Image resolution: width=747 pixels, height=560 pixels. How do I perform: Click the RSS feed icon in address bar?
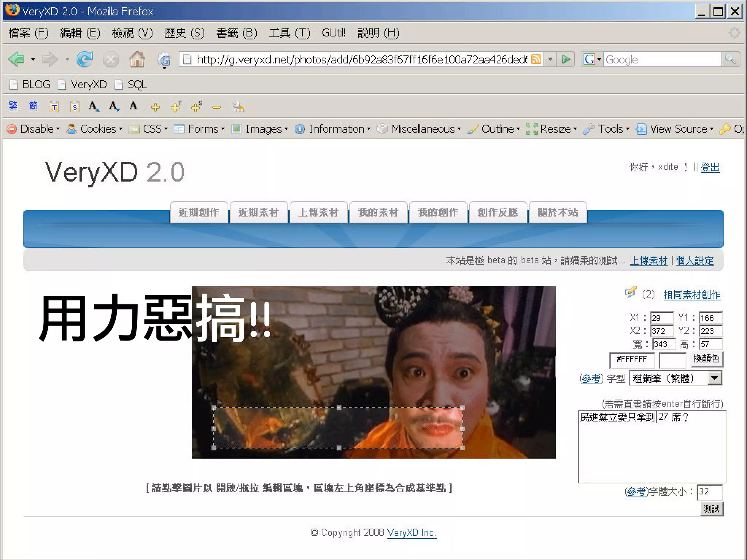pos(536,59)
